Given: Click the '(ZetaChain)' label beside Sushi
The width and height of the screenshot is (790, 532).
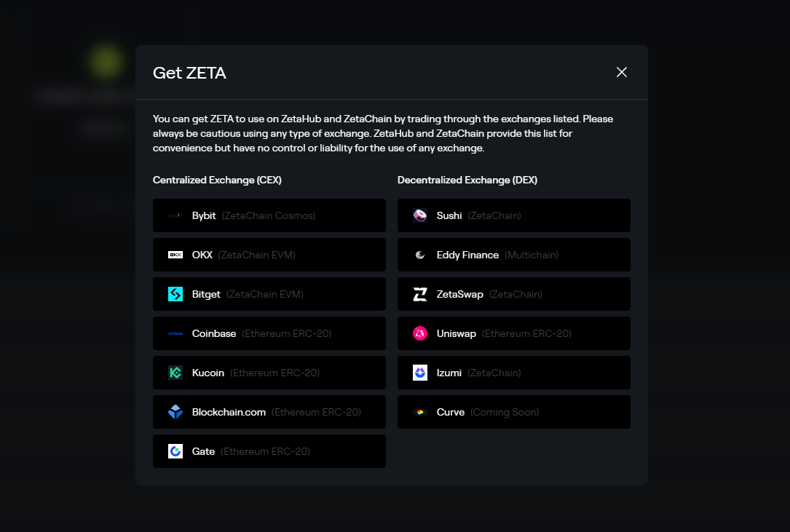Looking at the screenshot, I should [x=495, y=215].
